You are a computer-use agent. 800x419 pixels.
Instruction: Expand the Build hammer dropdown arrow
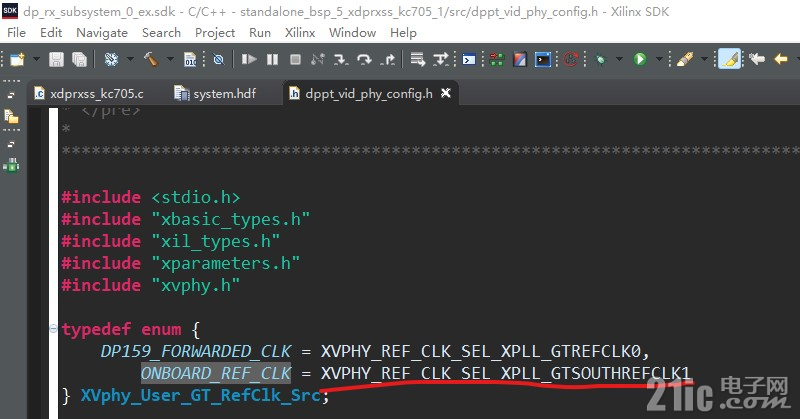[x=170, y=59]
